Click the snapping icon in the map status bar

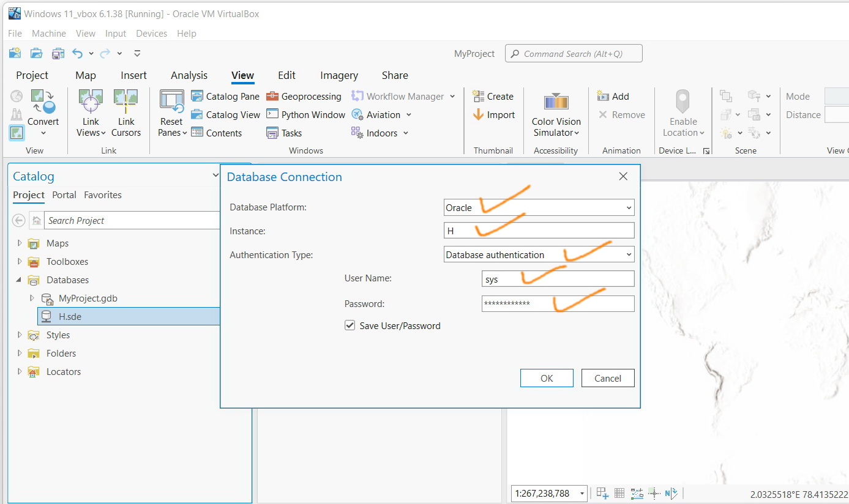tap(602, 493)
